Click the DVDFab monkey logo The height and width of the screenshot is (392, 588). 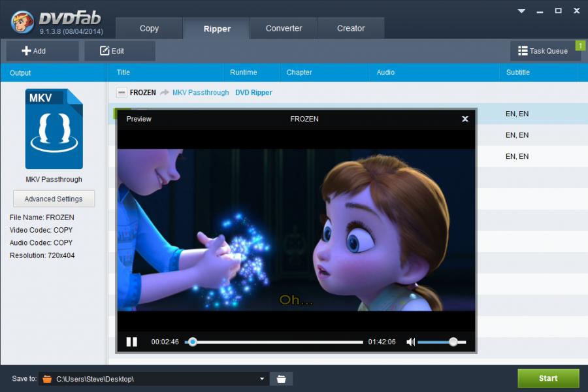tap(22, 22)
